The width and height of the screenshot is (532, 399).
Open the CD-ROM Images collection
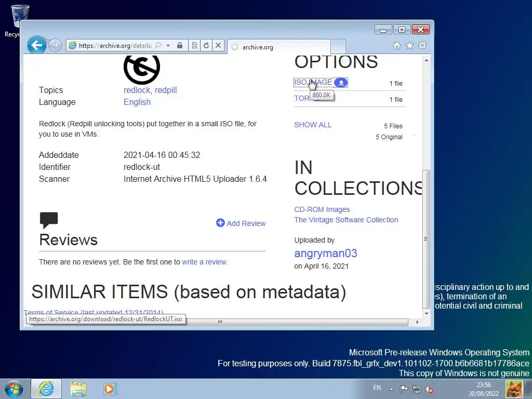tap(322, 209)
